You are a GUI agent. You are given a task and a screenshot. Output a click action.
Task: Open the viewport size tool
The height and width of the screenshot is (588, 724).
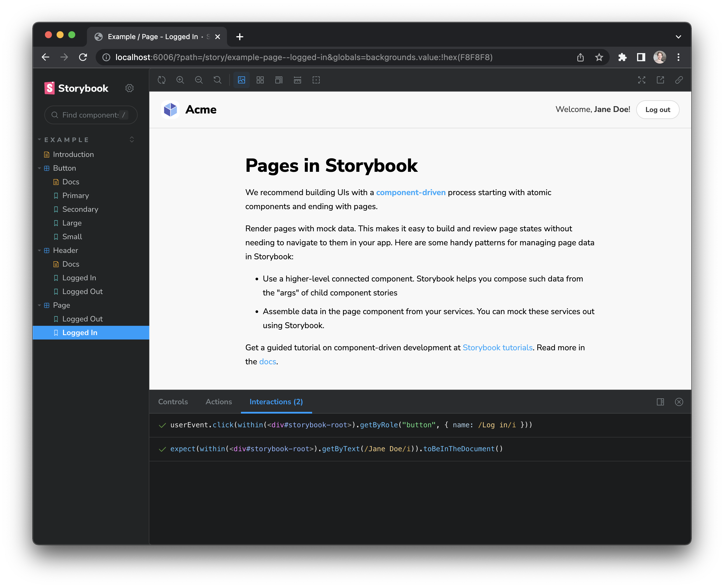point(279,80)
